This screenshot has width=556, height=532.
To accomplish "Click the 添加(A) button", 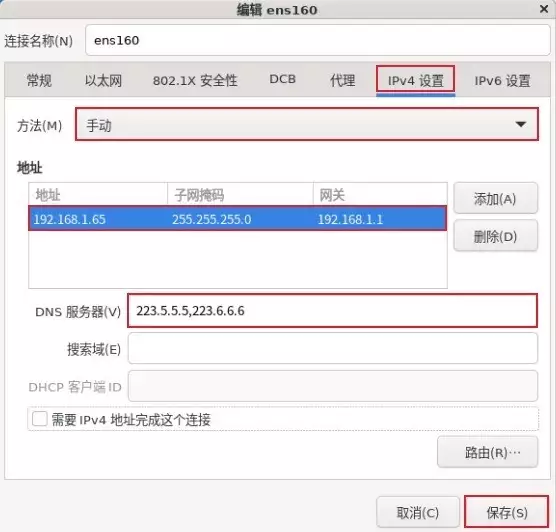I will [x=495, y=199].
